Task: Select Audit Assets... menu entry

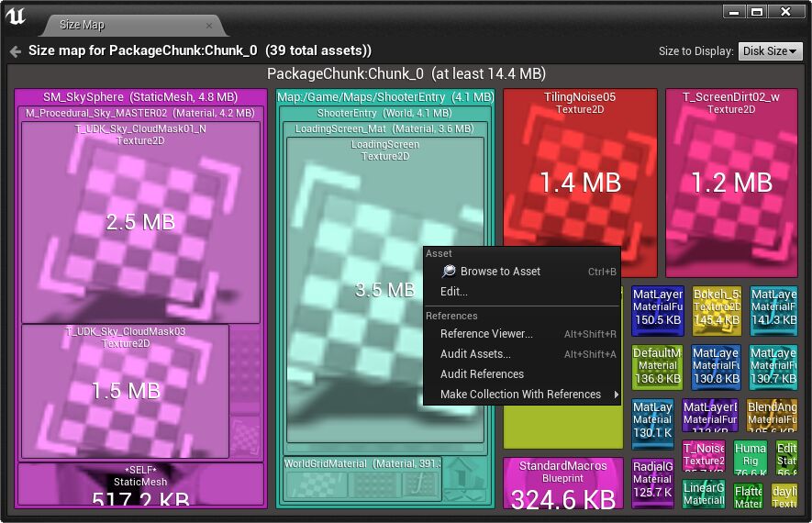Action: coord(475,354)
